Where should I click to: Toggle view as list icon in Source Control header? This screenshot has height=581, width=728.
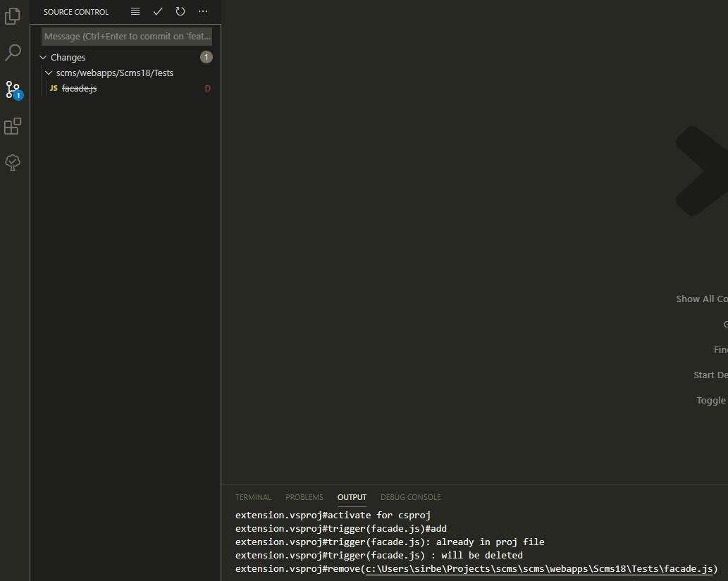[x=135, y=11]
